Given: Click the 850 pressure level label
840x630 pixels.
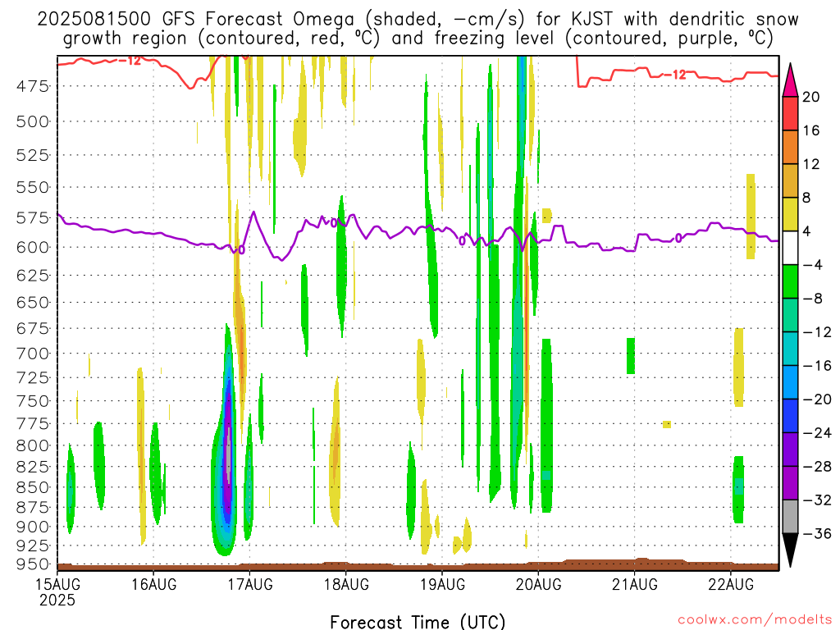Looking at the screenshot, I should click(33, 487).
